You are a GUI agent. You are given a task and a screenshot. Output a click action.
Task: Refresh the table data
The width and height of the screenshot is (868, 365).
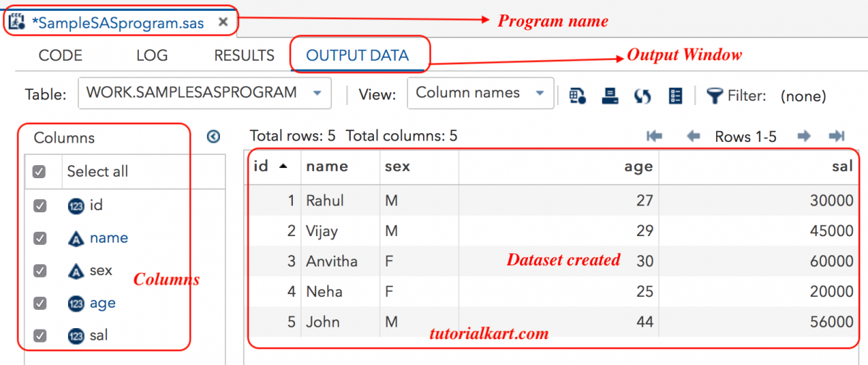[x=642, y=96]
